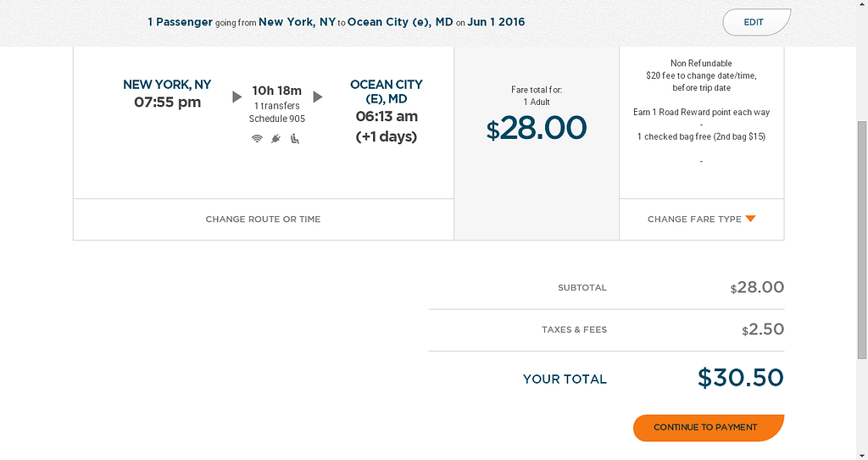Click the reclining seat amenity icon
The height and width of the screenshot is (460, 868).
[295, 139]
